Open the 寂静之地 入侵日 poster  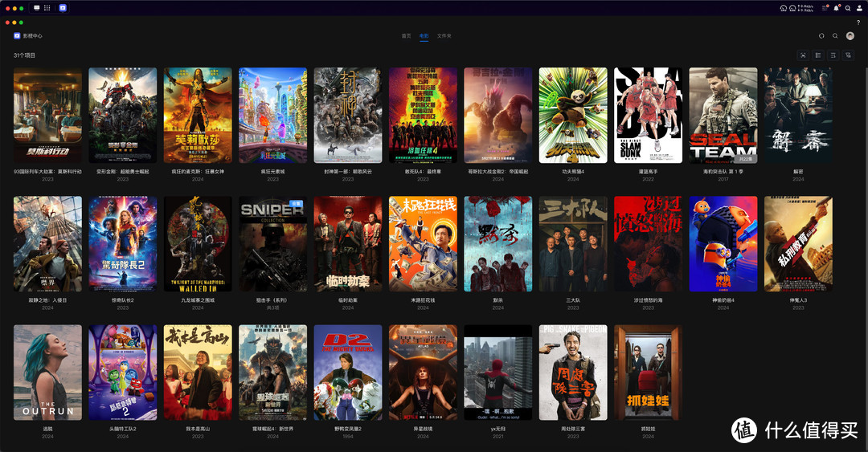pos(47,243)
